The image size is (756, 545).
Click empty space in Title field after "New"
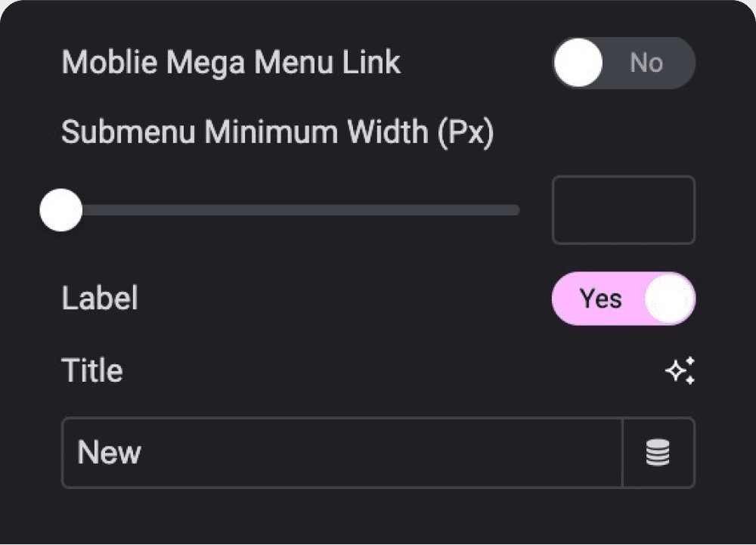point(378,453)
